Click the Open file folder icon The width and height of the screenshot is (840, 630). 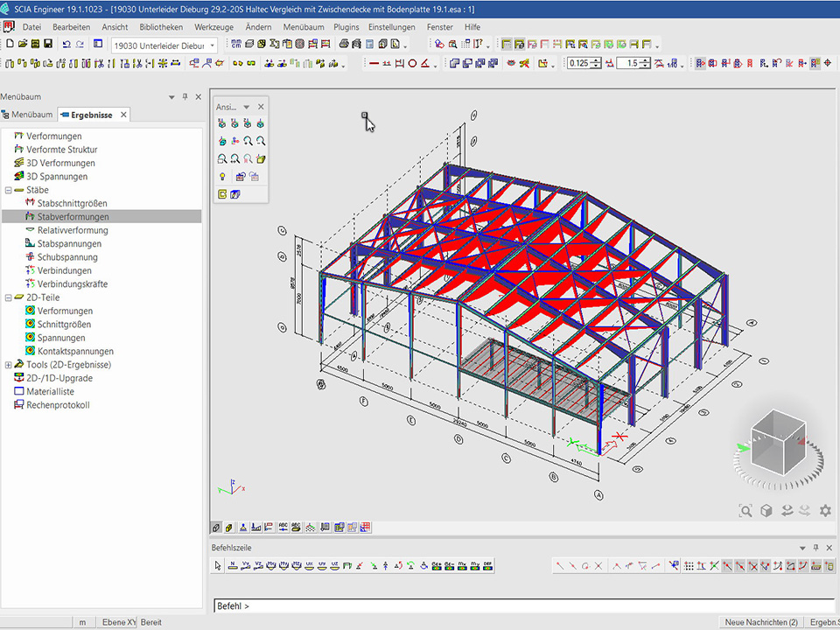(x=22, y=44)
